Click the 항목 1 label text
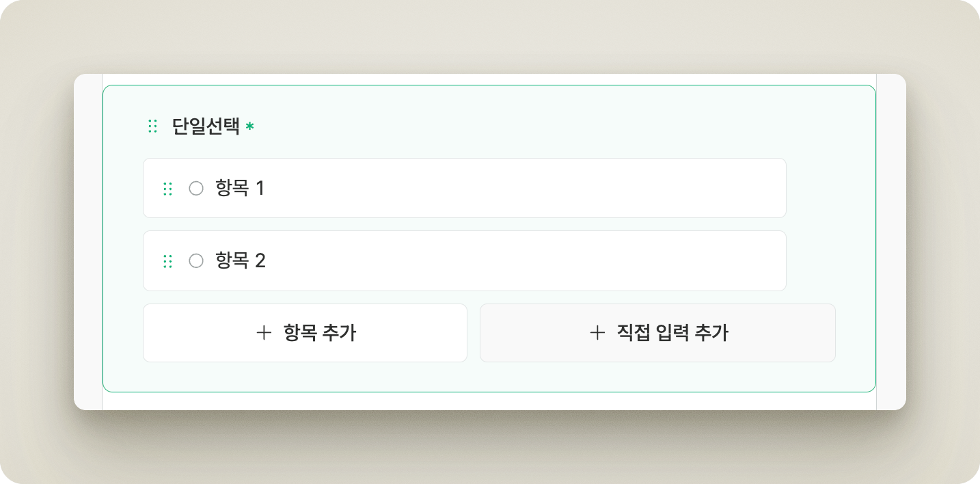Image resolution: width=980 pixels, height=484 pixels. click(240, 188)
